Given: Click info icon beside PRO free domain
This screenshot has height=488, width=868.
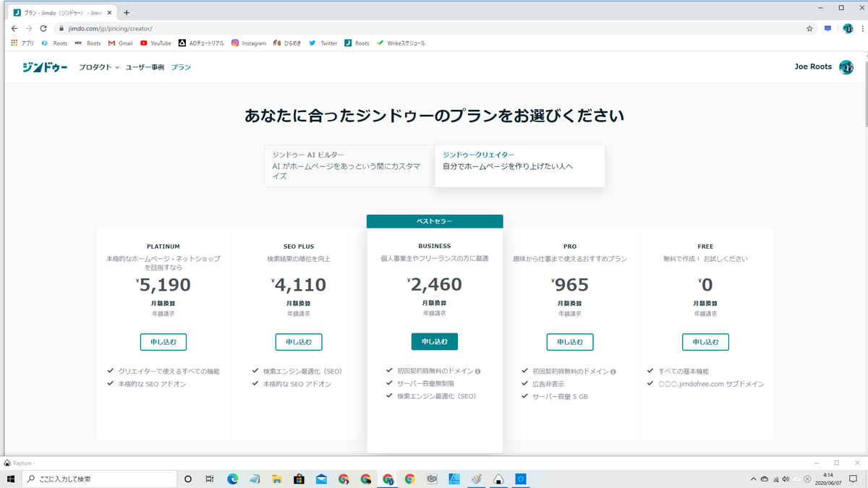Looking at the screenshot, I should 613,372.
